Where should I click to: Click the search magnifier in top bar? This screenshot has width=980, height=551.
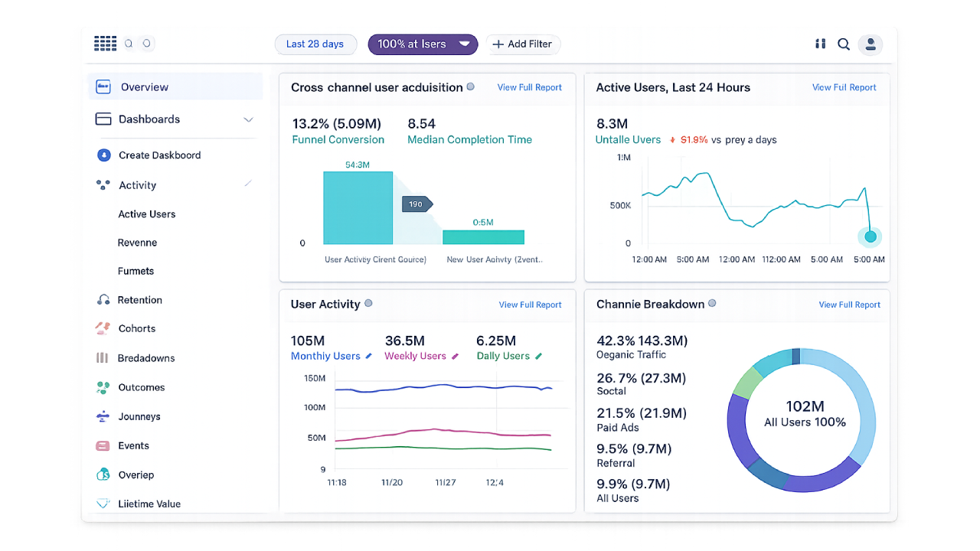point(844,44)
